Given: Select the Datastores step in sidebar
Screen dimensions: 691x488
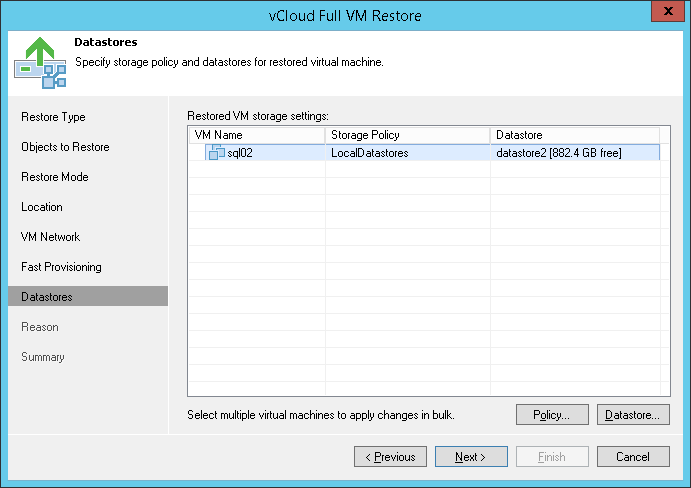Looking at the screenshot, I should tap(47, 297).
